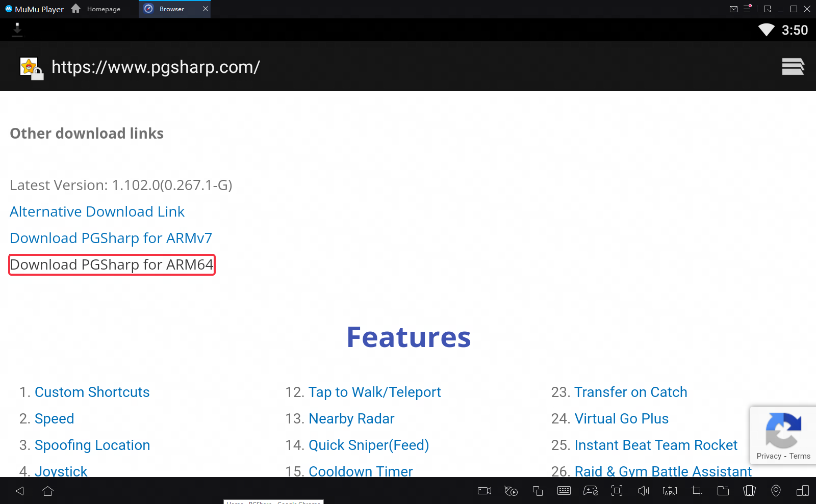Start screen recording with camera icon

click(484, 491)
